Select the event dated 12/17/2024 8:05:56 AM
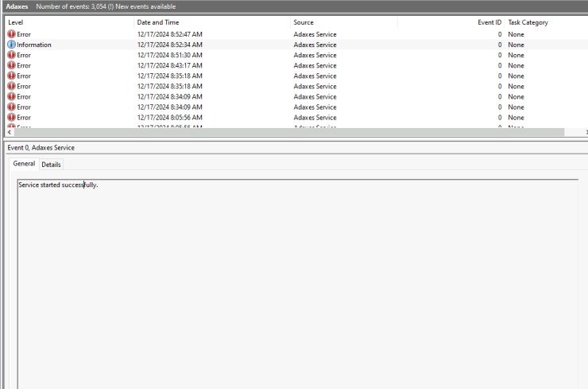This screenshot has height=389, width=588. [x=296, y=118]
